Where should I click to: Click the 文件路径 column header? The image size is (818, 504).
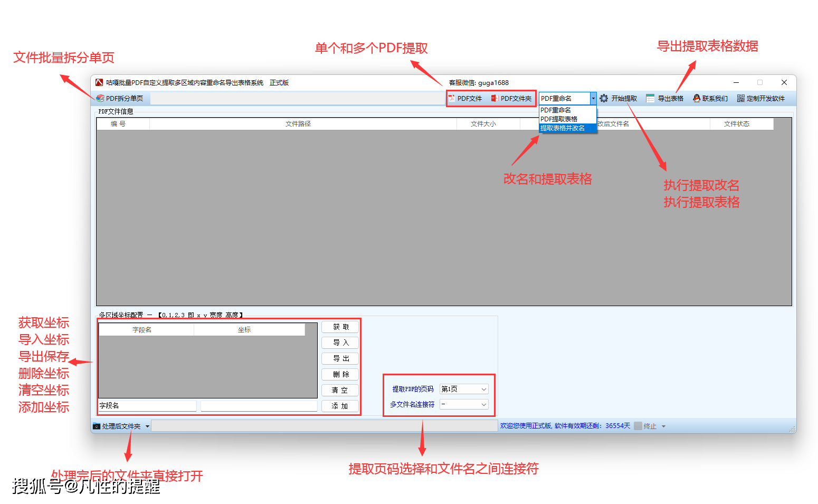303,124
